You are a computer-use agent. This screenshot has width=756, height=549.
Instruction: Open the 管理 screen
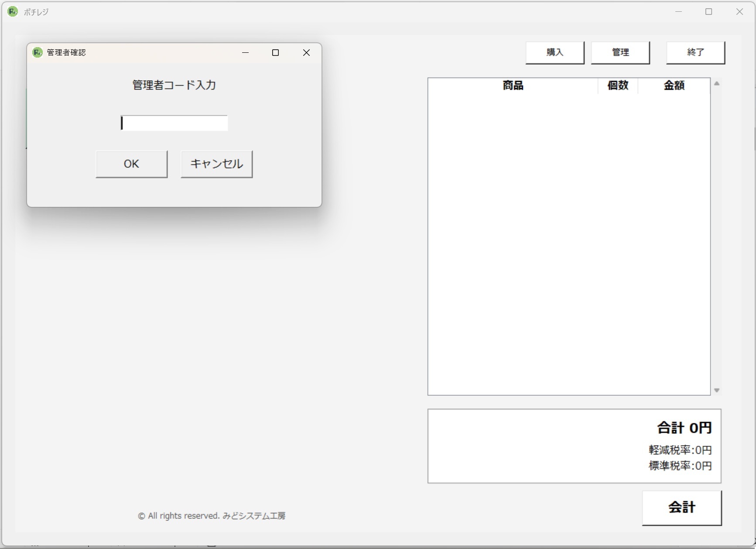(620, 52)
